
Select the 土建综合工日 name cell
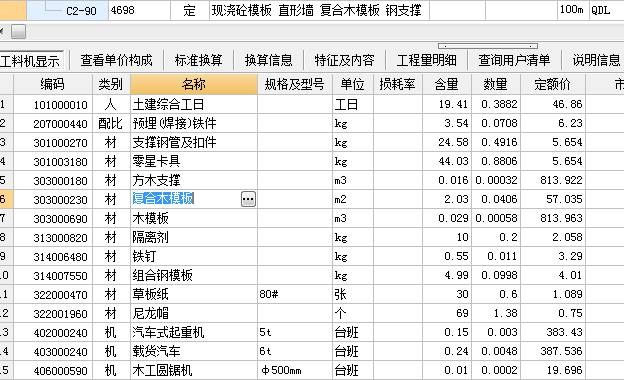click(x=194, y=104)
